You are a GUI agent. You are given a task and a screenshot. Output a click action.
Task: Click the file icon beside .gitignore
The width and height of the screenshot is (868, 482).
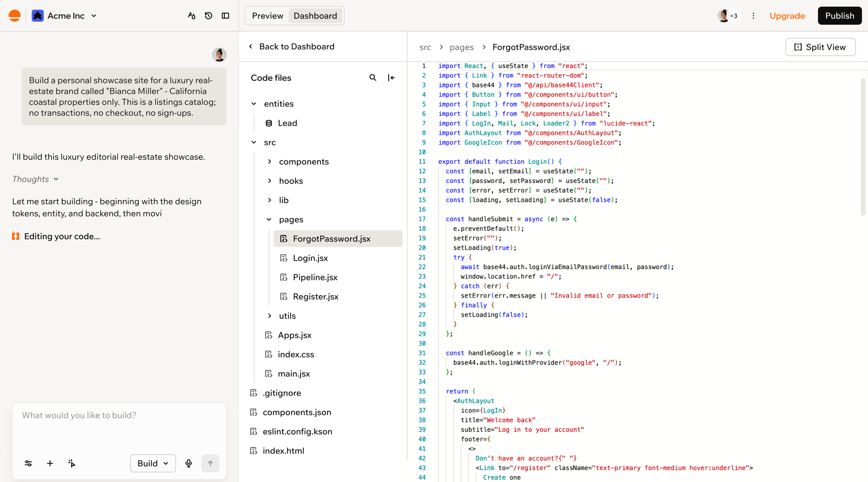(253, 393)
